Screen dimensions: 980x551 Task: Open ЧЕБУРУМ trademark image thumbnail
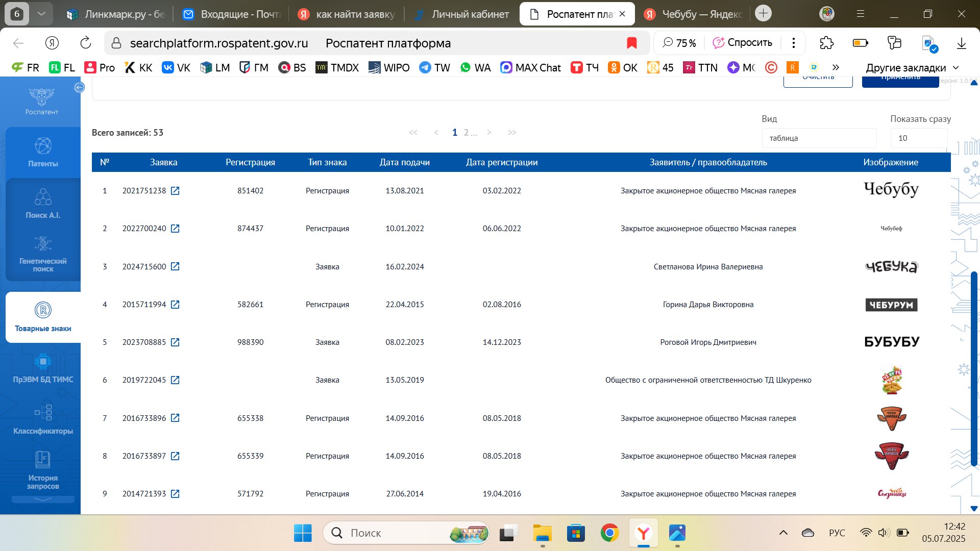[x=891, y=305]
